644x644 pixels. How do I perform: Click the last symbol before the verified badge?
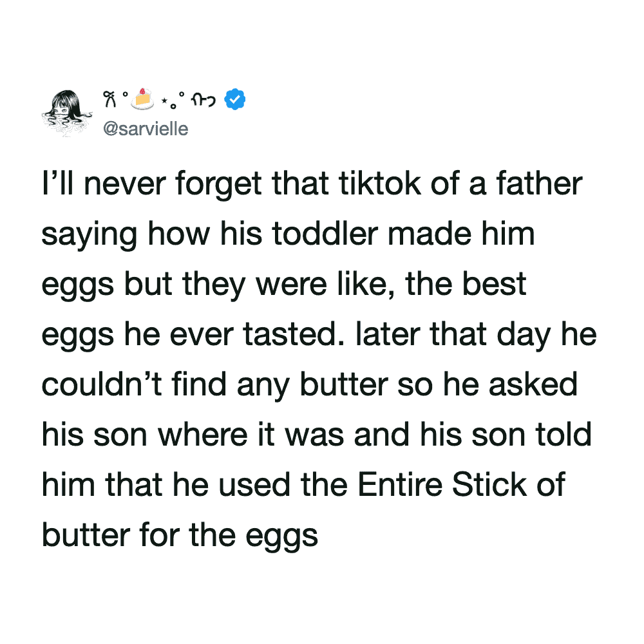pyautogui.click(x=206, y=100)
